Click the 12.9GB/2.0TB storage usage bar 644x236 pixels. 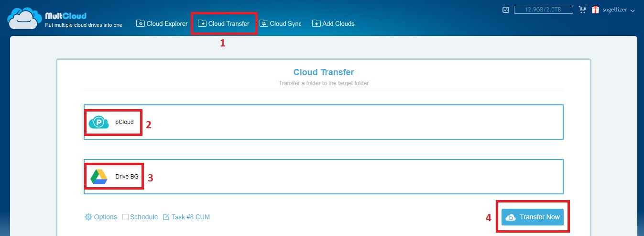tap(544, 10)
